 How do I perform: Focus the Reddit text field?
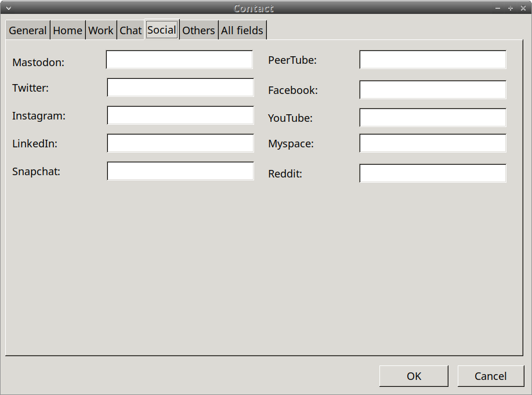click(433, 173)
